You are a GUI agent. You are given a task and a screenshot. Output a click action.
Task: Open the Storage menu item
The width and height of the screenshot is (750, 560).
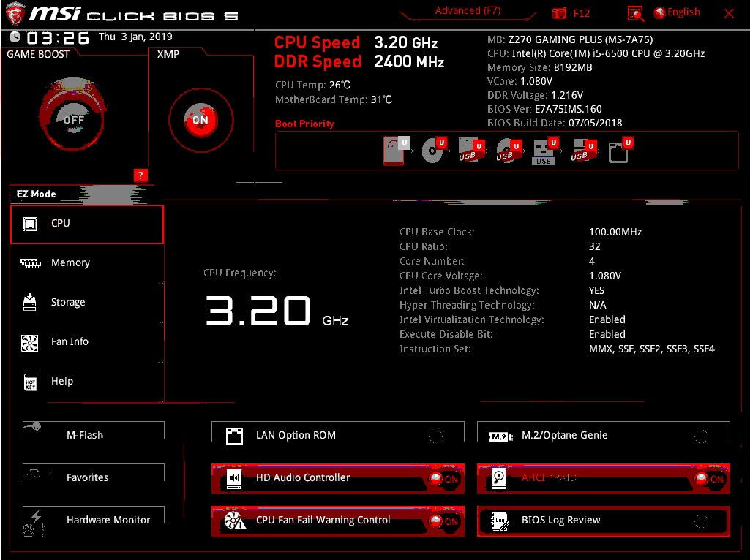[87, 303]
